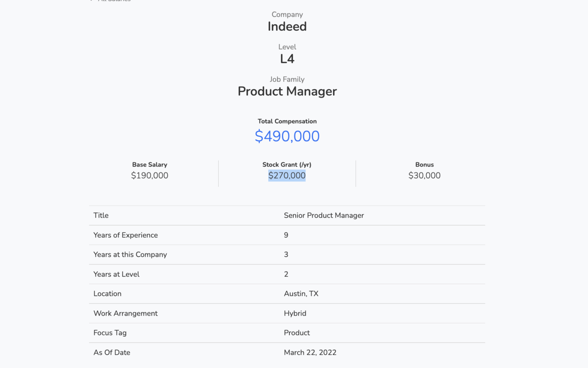The height and width of the screenshot is (368, 588).
Task: Click the Product focus tag value
Action: click(x=297, y=333)
